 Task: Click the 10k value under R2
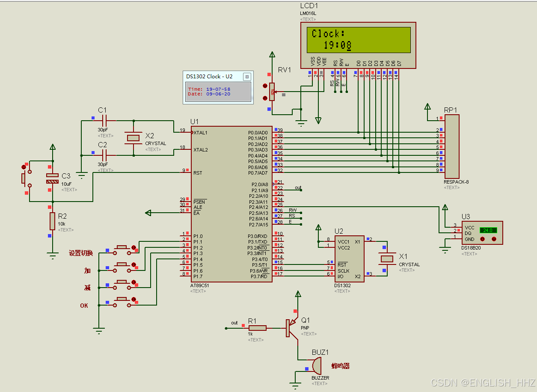pyautogui.click(x=62, y=224)
